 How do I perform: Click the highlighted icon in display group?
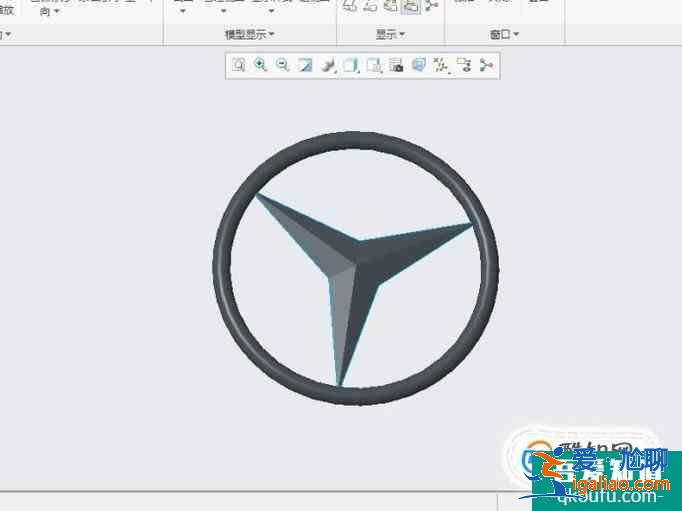[x=411, y=6]
